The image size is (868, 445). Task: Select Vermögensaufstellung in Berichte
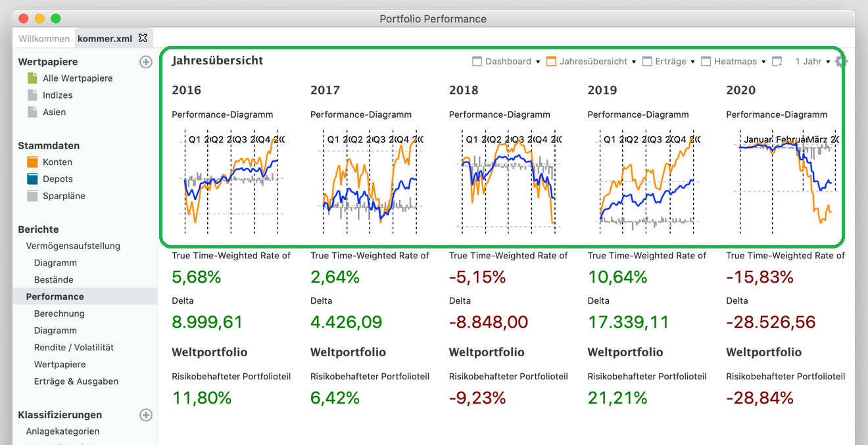click(73, 246)
